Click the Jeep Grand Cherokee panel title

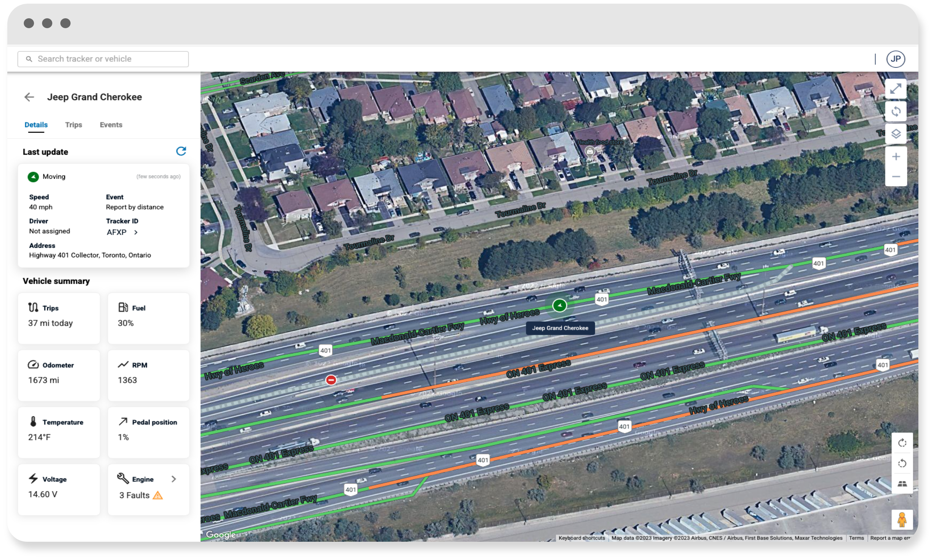point(94,97)
